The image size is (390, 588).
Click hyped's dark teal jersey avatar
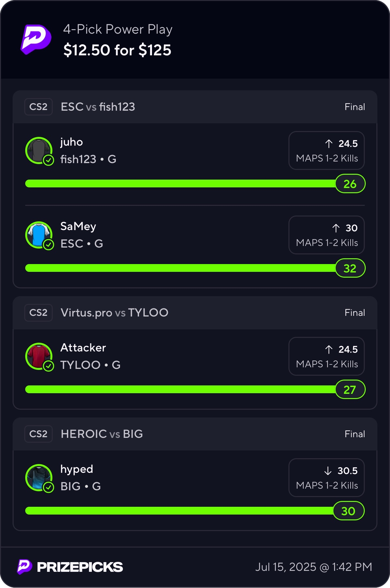pyautogui.click(x=38, y=477)
